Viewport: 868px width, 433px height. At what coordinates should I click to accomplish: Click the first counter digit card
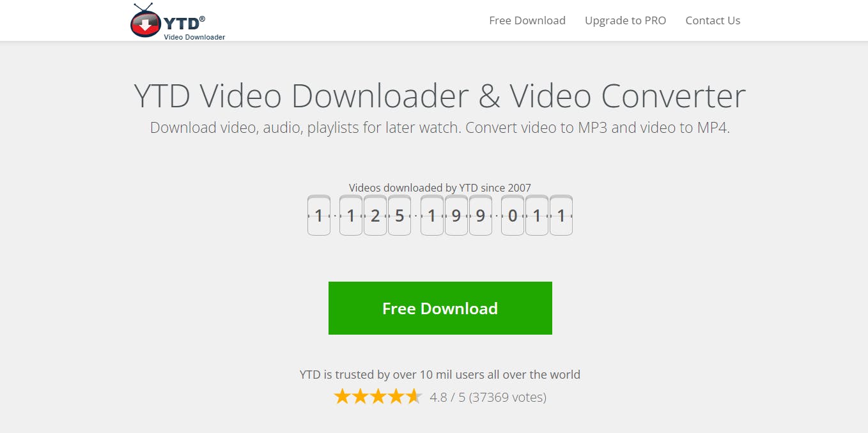coord(319,216)
